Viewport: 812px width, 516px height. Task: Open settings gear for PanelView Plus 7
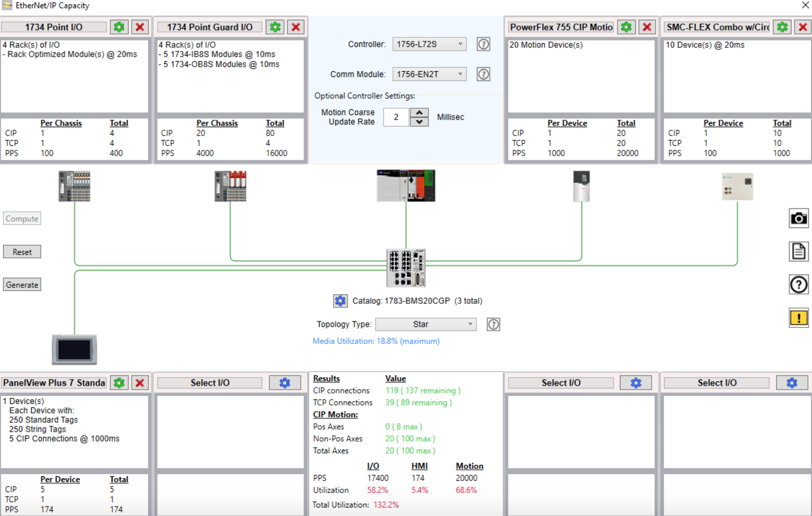click(119, 382)
